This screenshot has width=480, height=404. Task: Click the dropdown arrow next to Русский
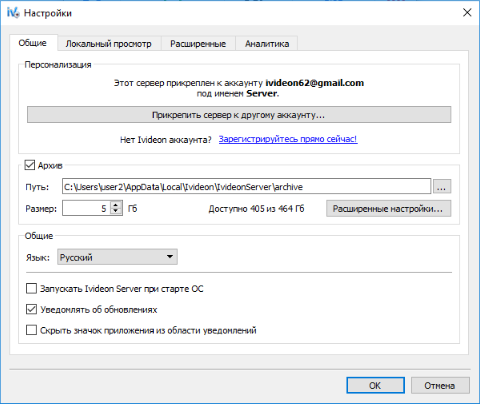point(170,257)
